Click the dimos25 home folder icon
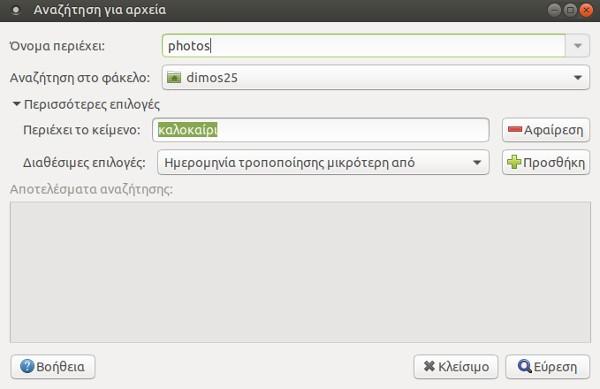The height and width of the screenshot is (389, 600). coord(174,77)
